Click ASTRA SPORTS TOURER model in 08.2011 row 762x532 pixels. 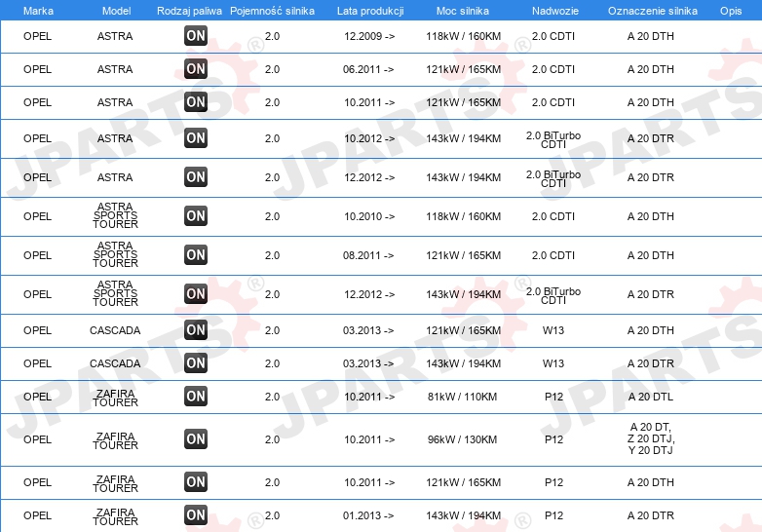(x=115, y=254)
